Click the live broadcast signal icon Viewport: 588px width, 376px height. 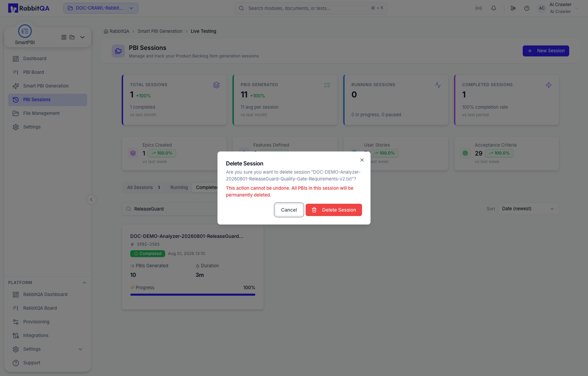[x=479, y=8]
